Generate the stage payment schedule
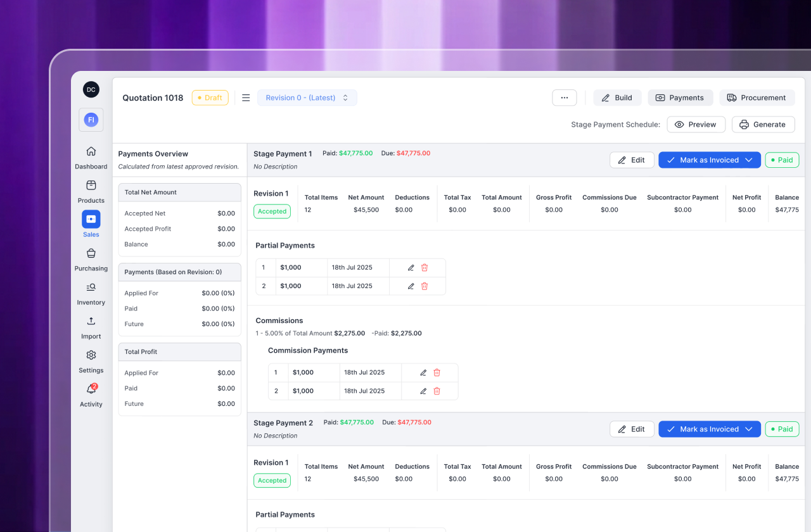The image size is (811, 532). [x=763, y=125]
